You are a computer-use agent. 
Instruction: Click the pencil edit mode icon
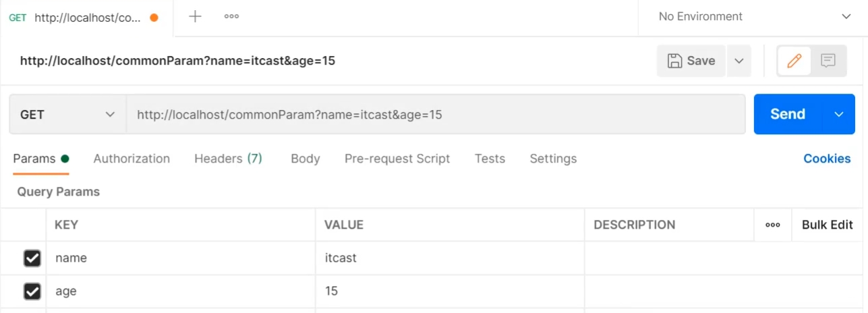coord(794,61)
